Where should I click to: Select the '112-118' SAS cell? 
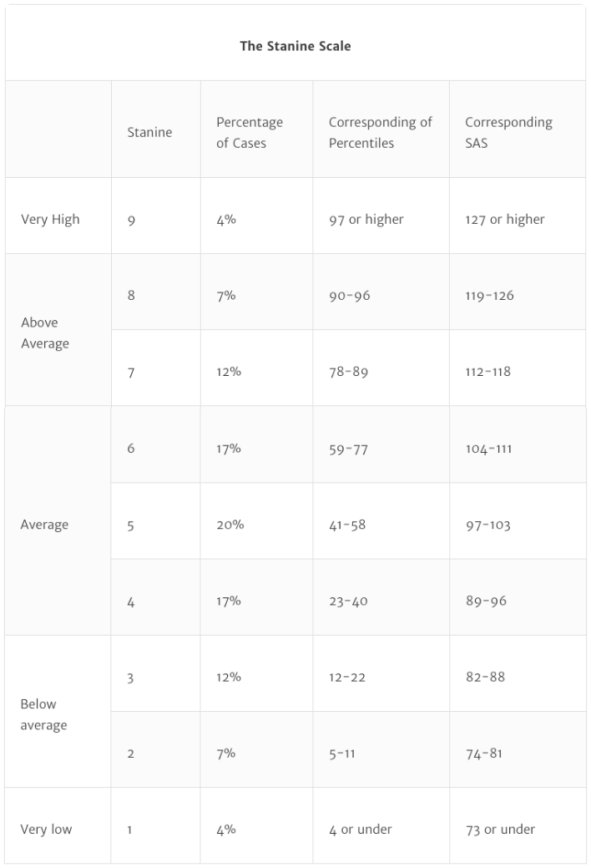pos(488,372)
